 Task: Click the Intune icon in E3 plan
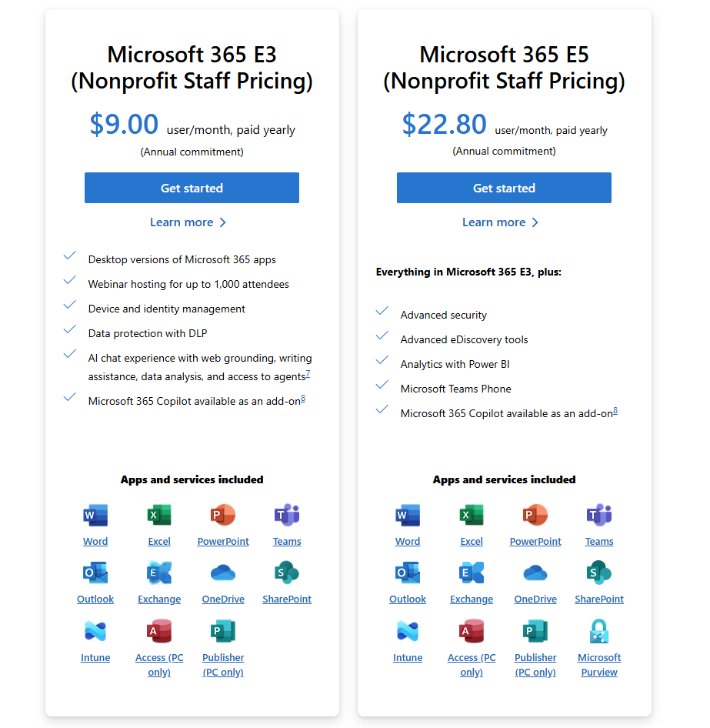pos(95,632)
